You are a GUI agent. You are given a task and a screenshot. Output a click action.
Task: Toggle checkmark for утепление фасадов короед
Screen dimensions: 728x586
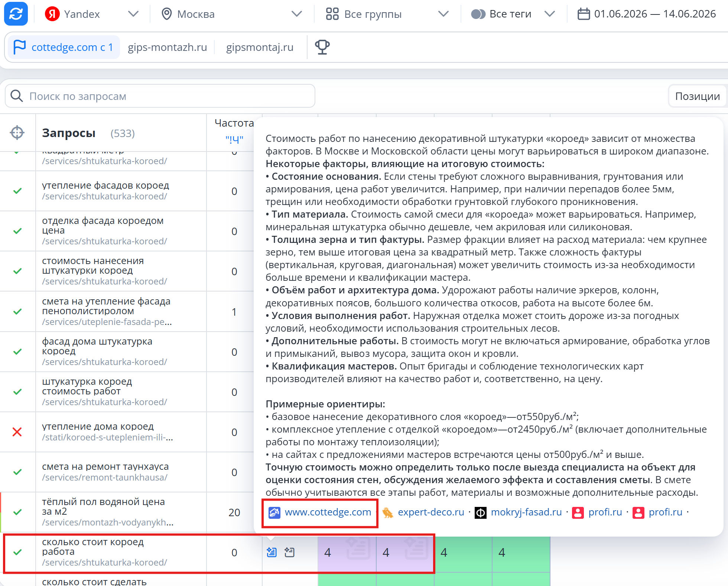[17, 191]
